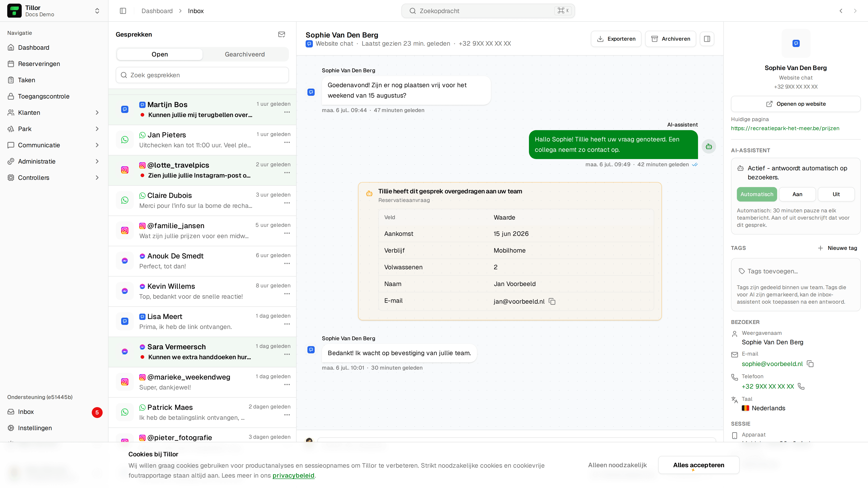Click the Archiveren button
The image size is (868, 488).
pos(670,39)
